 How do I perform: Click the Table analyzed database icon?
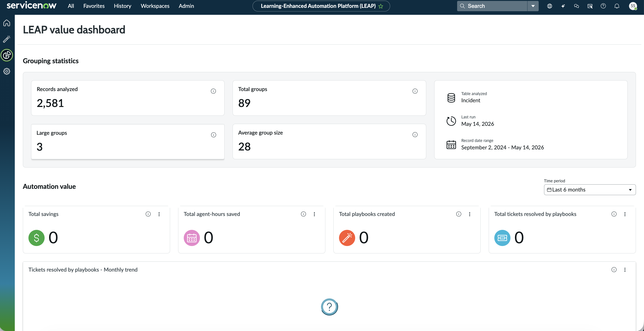pos(451,98)
